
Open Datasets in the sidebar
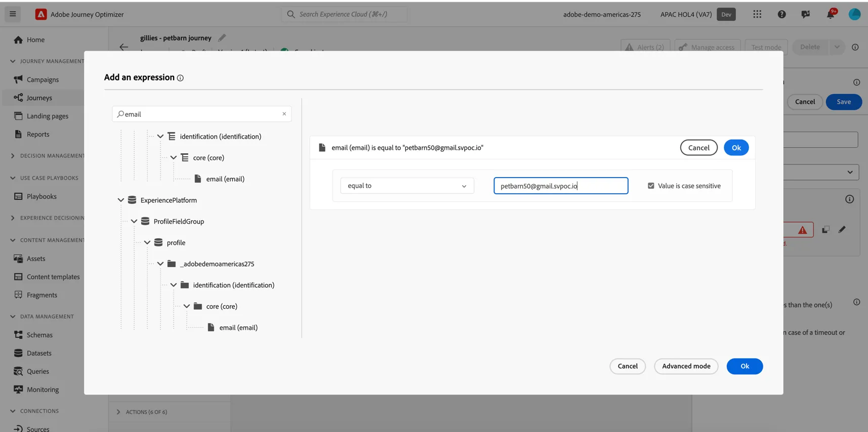point(39,353)
